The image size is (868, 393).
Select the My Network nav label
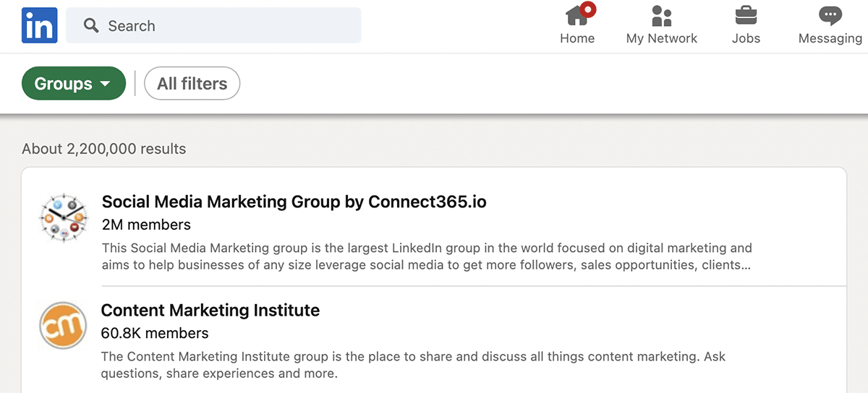tap(661, 38)
